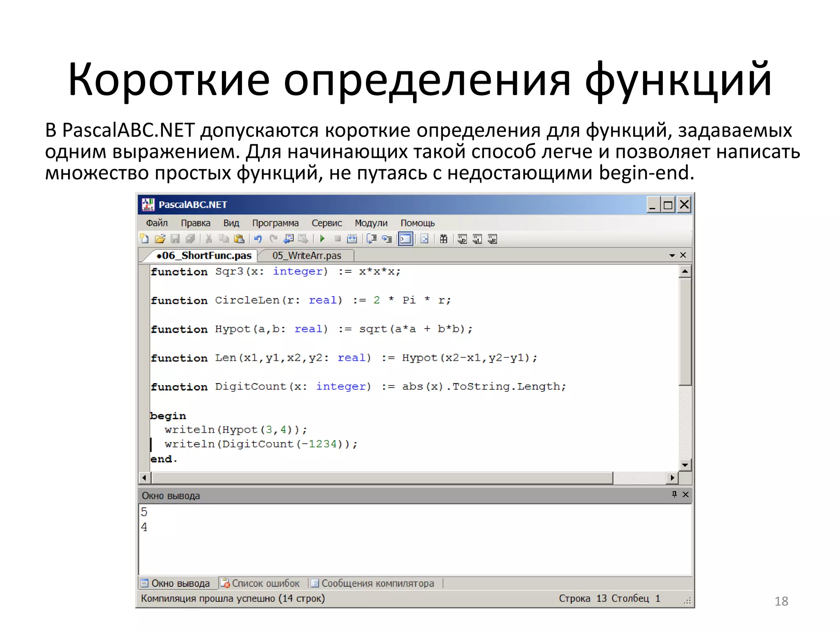Run the program with green arrow
This screenshot has width=840, height=630.
(x=322, y=239)
